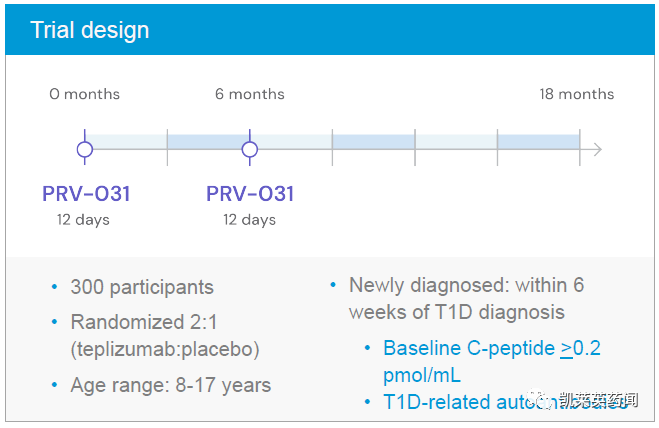Viewport: 659px width, 428px height.
Task: Click the arrowhead at the timeline's right end
Action: pyautogui.click(x=597, y=150)
